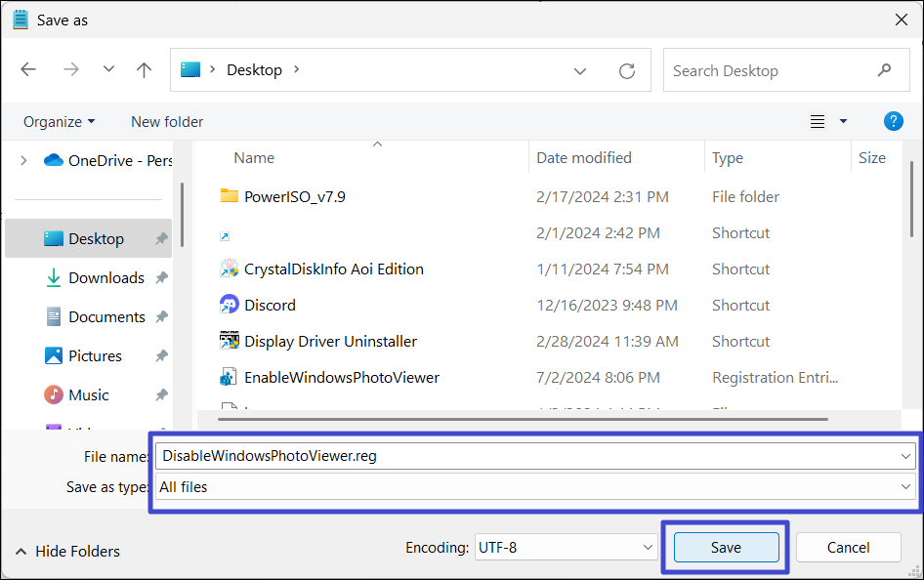
Task: Select the EnableWindowsPhotoViewer registry file
Action: [341, 377]
